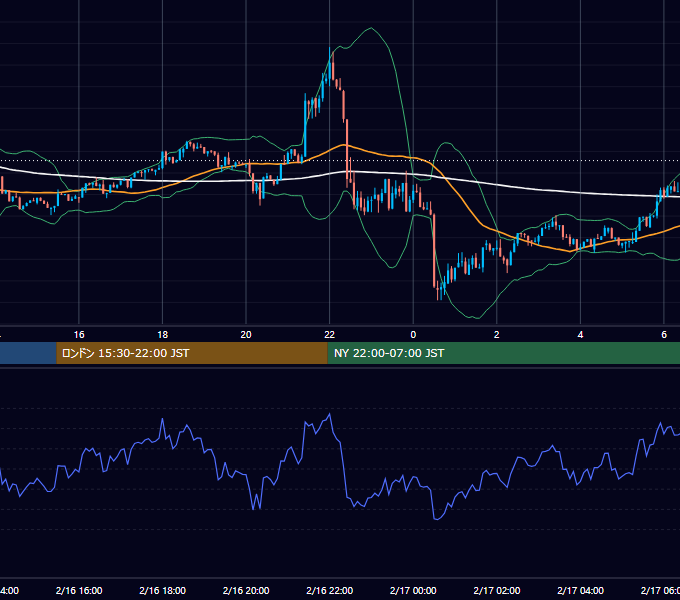The width and height of the screenshot is (680, 600).
Task: Click the '2/17 02:00' indicator axis label
Action: click(497, 590)
